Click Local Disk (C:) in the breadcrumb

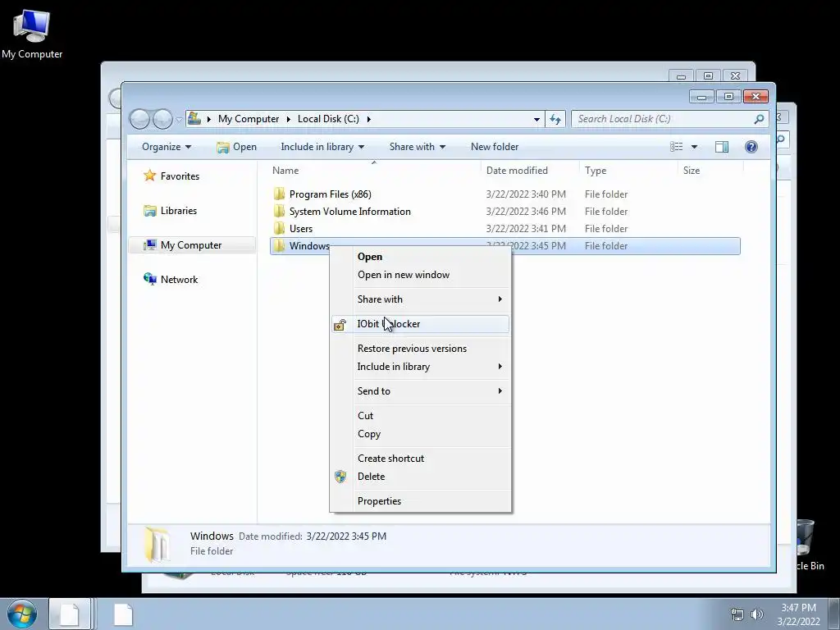pyautogui.click(x=328, y=119)
